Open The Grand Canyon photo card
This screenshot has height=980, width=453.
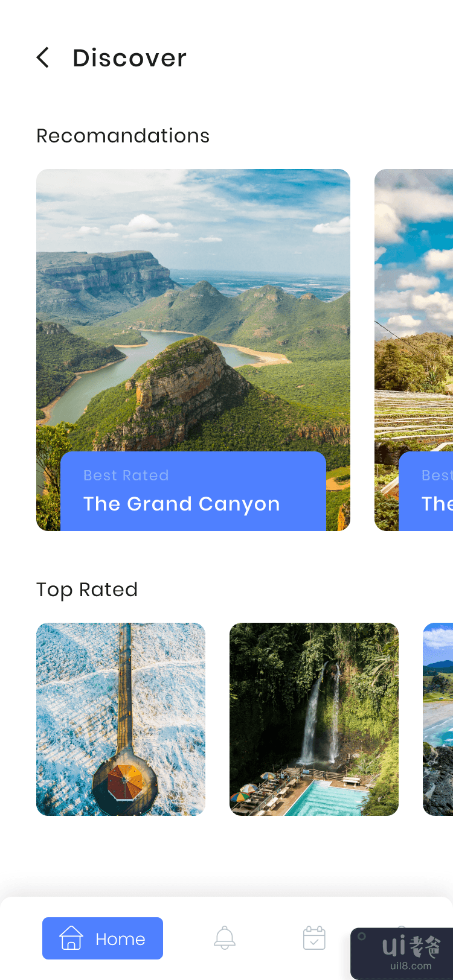click(x=193, y=350)
